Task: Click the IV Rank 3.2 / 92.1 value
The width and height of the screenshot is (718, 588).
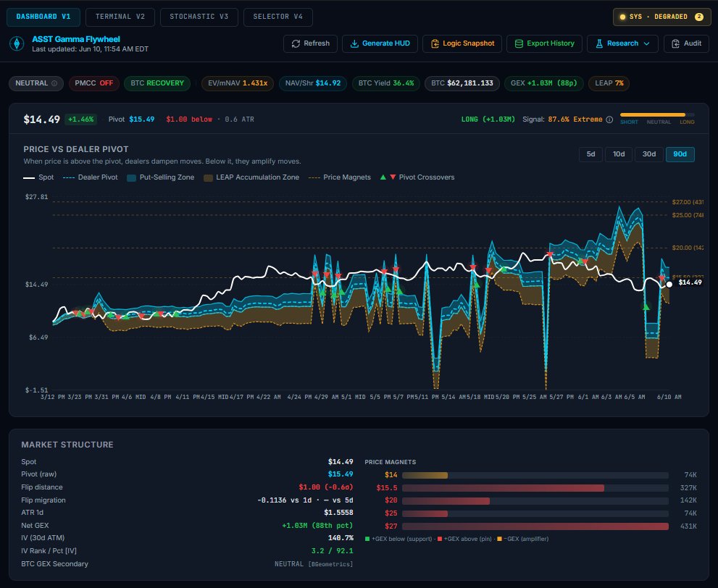Action: click(x=332, y=551)
